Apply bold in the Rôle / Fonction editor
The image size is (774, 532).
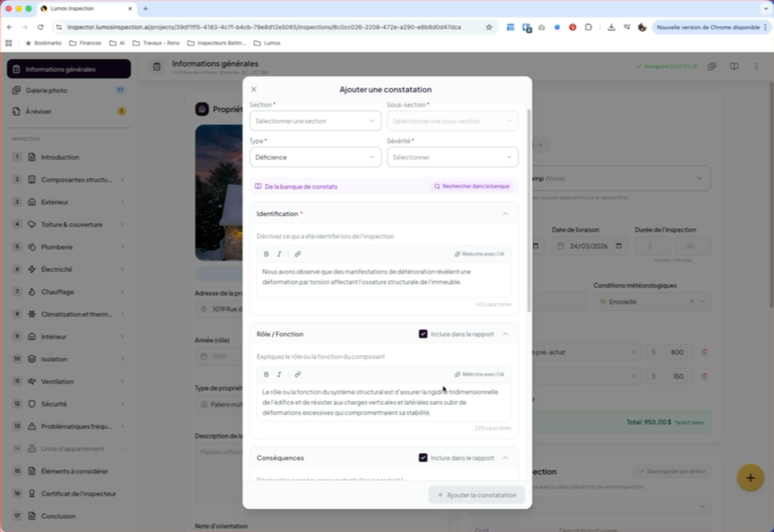(x=266, y=375)
